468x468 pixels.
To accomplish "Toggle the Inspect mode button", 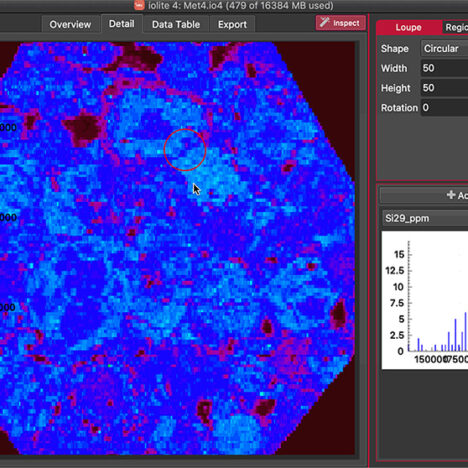I will (x=341, y=23).
